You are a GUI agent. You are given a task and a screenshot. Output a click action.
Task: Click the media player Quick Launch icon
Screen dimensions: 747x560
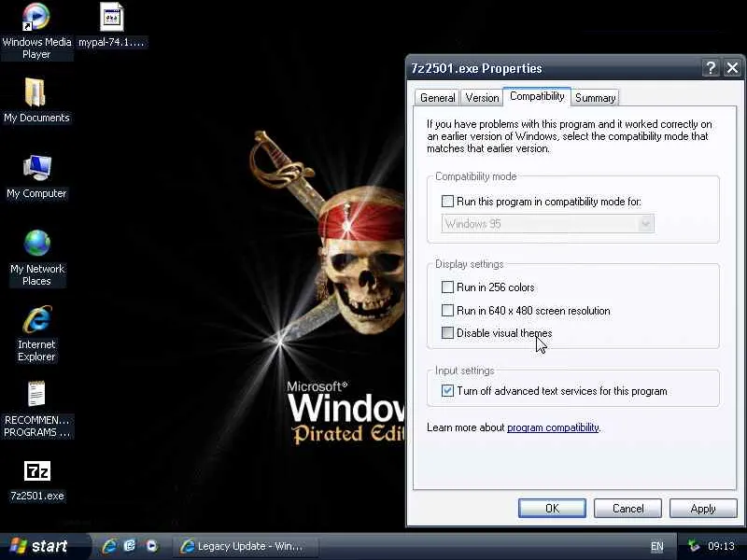[151, 546]
